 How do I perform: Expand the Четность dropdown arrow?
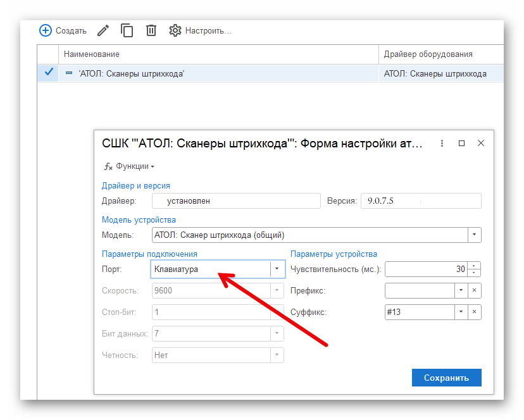(277, 355)
